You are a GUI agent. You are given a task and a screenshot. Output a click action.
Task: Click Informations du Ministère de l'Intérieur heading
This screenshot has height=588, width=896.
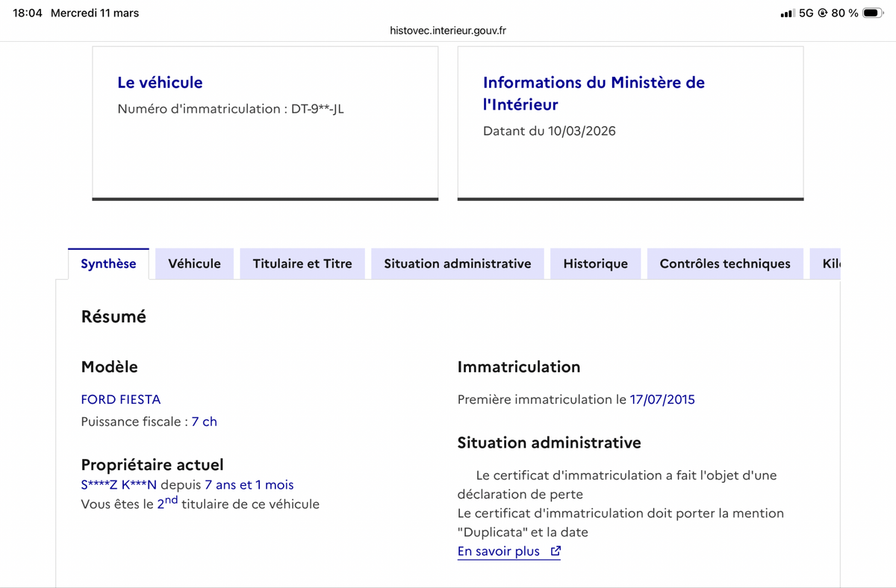[594, 93]
